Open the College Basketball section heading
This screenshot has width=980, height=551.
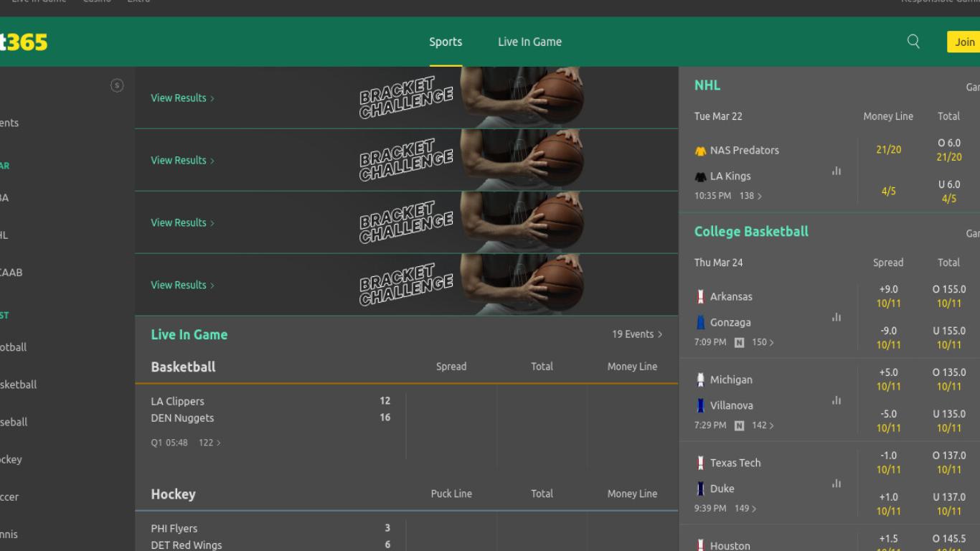751,232
